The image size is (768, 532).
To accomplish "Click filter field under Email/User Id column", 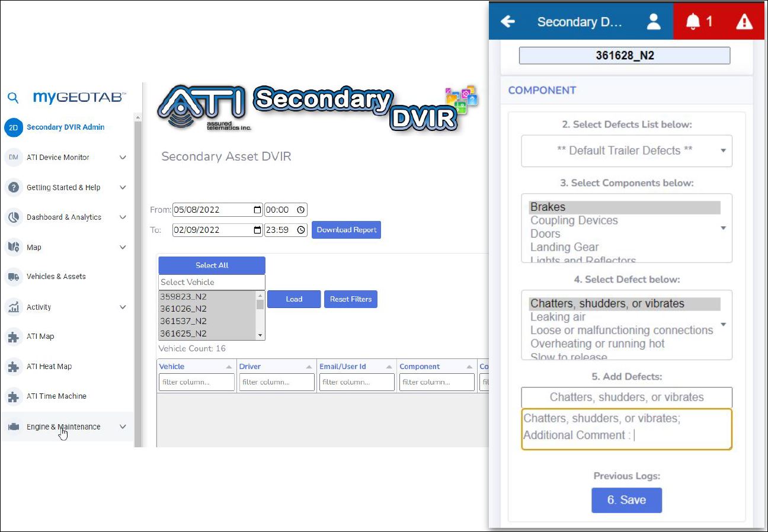I will click(x=357, y=382).
